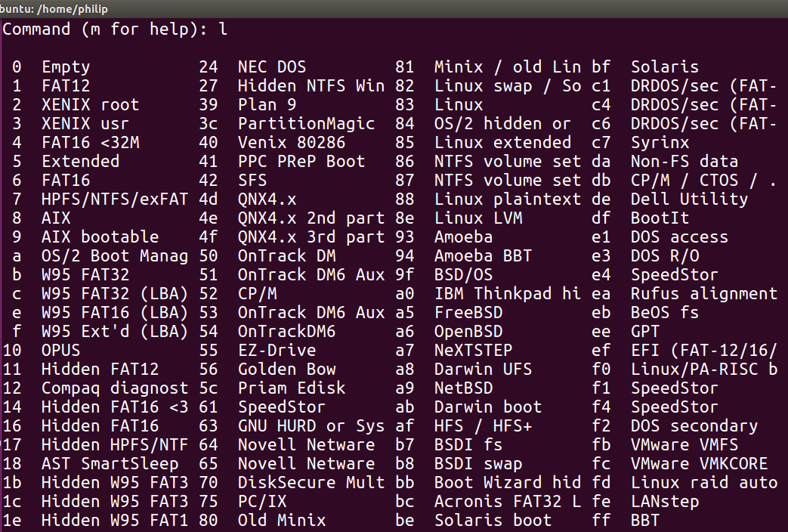Image resolution: width=788 pixels, height=532 pixels.
Task: Click 'Compaq diagnost' entry
Action: coord(115,388)
